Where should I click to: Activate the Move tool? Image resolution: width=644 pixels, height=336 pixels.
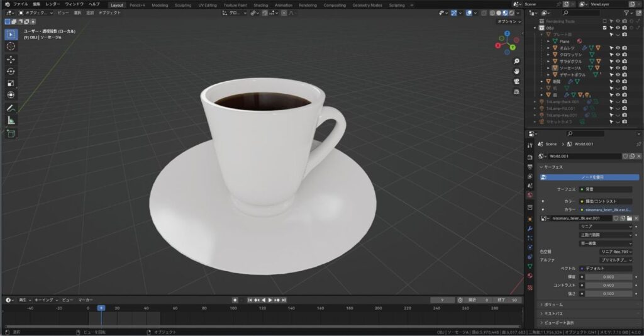pos(11,60)
